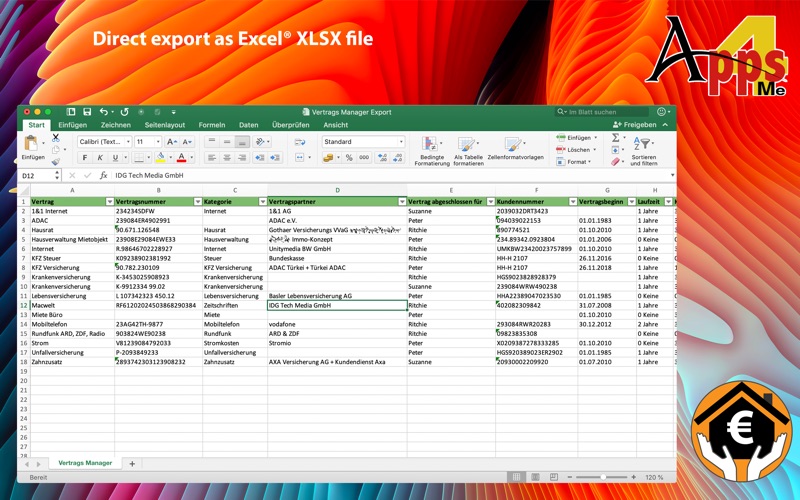Toggle underline U formatting
Viewport: 800px width, 500px height.
point(115,158)
